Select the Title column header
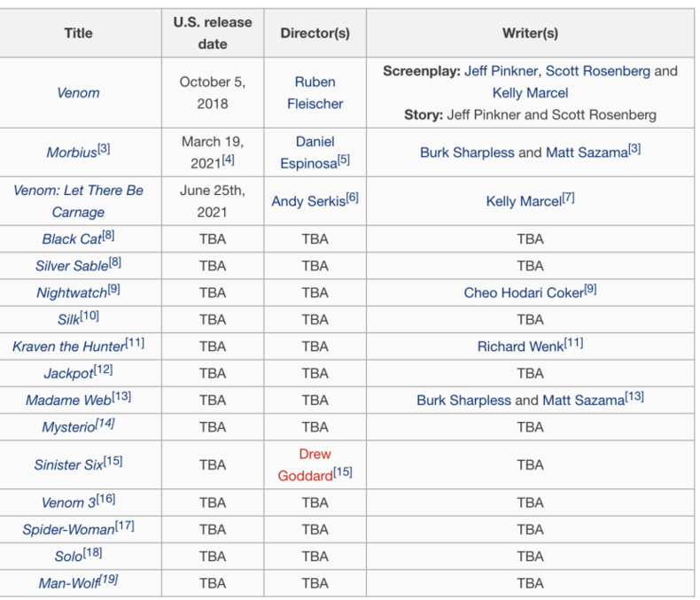 pyautogui.click(x=79, y=33)
